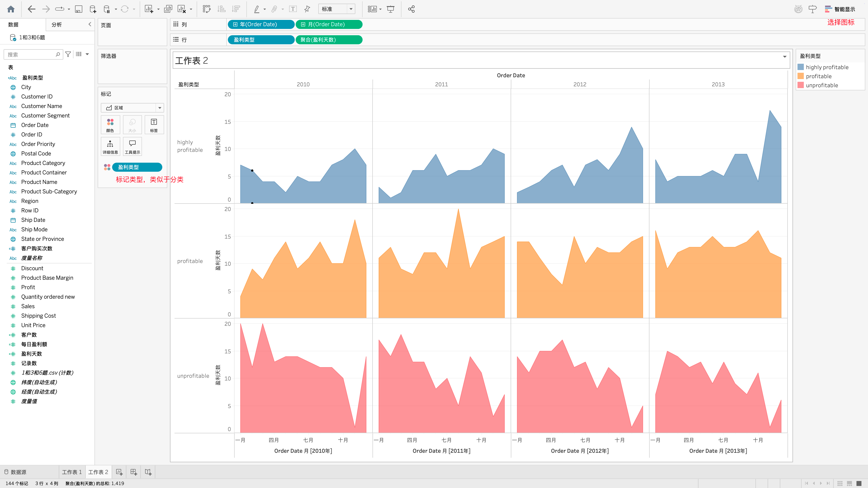Open presentation mode
Viewport: 868px width, 488px height.
click(x=391, y=9)
